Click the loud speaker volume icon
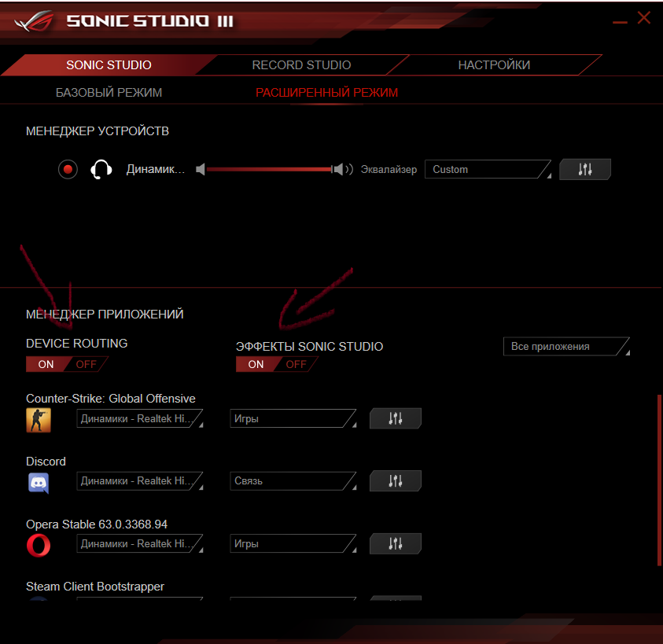 [x=343, y=170]
